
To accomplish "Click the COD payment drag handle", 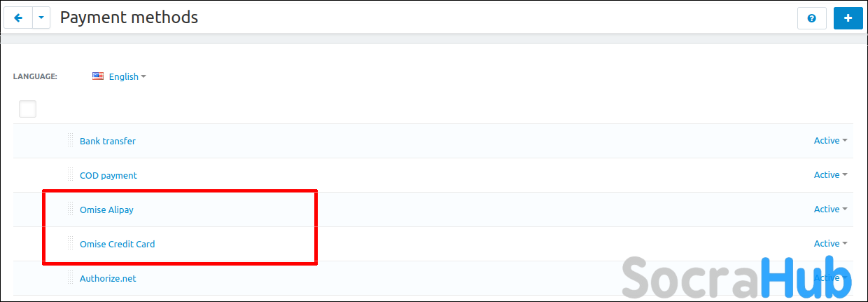I will (x=70, y=174).
